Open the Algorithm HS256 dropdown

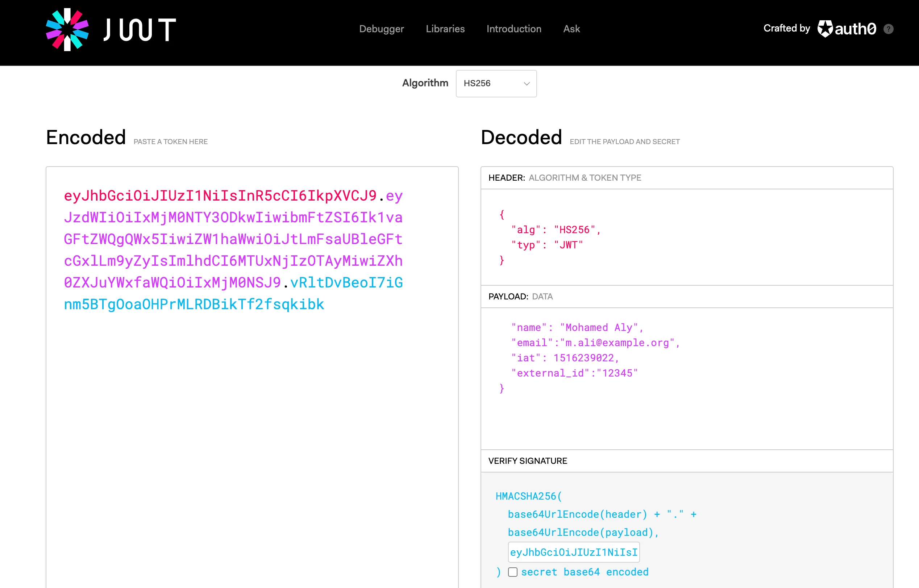(x=496, y=83)
